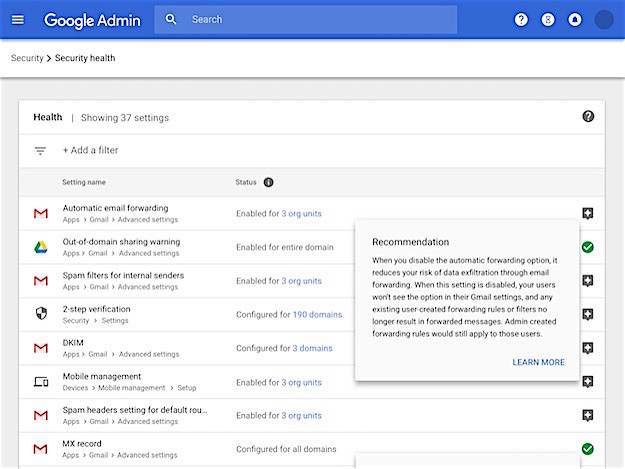Open Health panel help icon
Viewport: 625px width, 469px height.
point(588,116)
